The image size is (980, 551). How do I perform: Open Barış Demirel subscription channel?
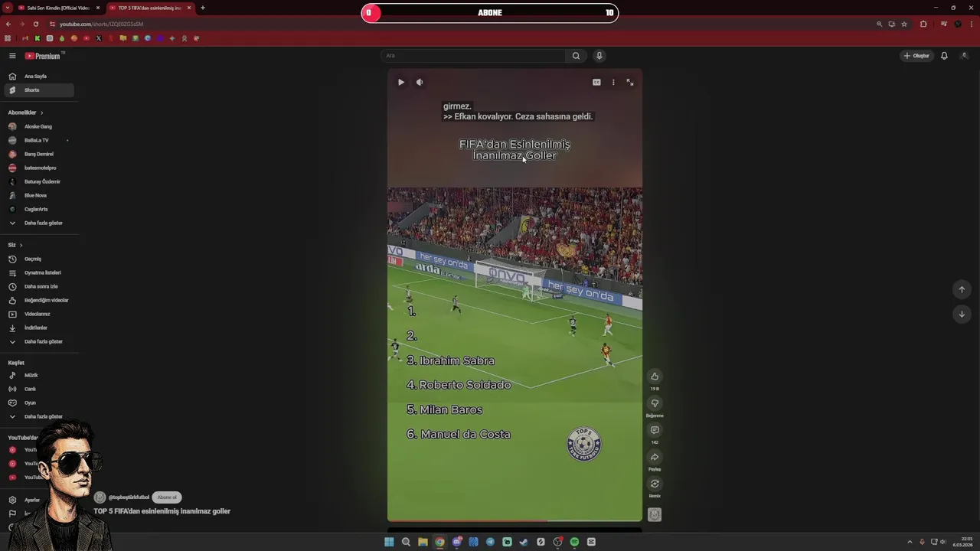pos(38,154)
